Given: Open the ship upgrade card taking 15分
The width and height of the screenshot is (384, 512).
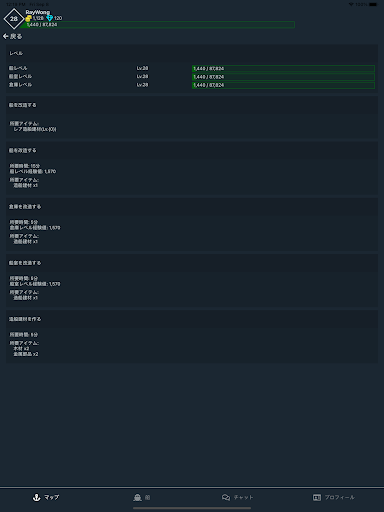Looking at the screenshot, I should point(192,169).
